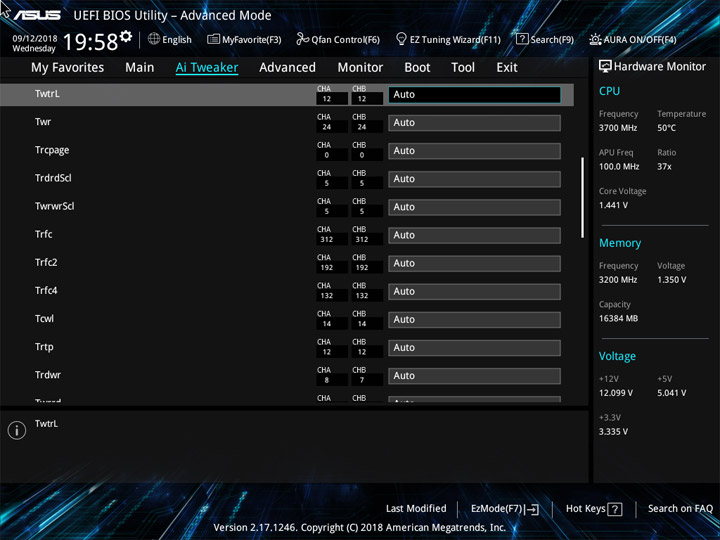Image resolution: width=720 pixels, height=540 pixels.
Task: Select the TwtrL Auto field
Action: click(474, 95)
